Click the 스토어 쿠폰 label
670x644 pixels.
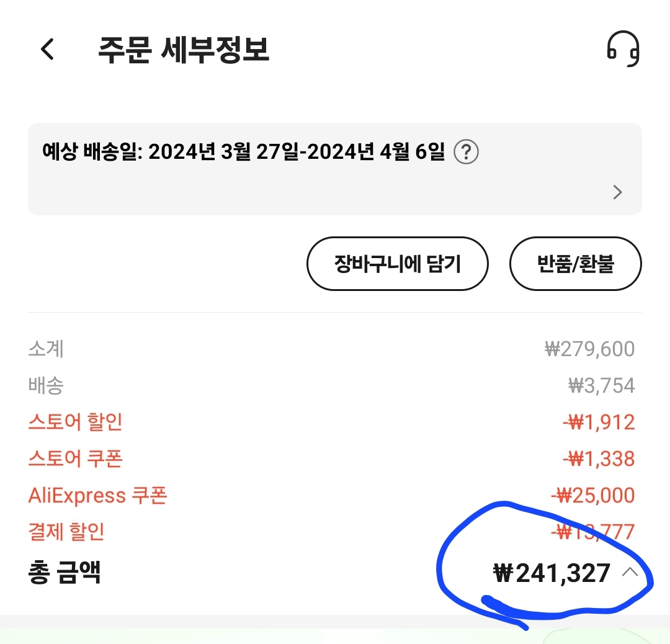pyautogui.click(x=75, y=458)
